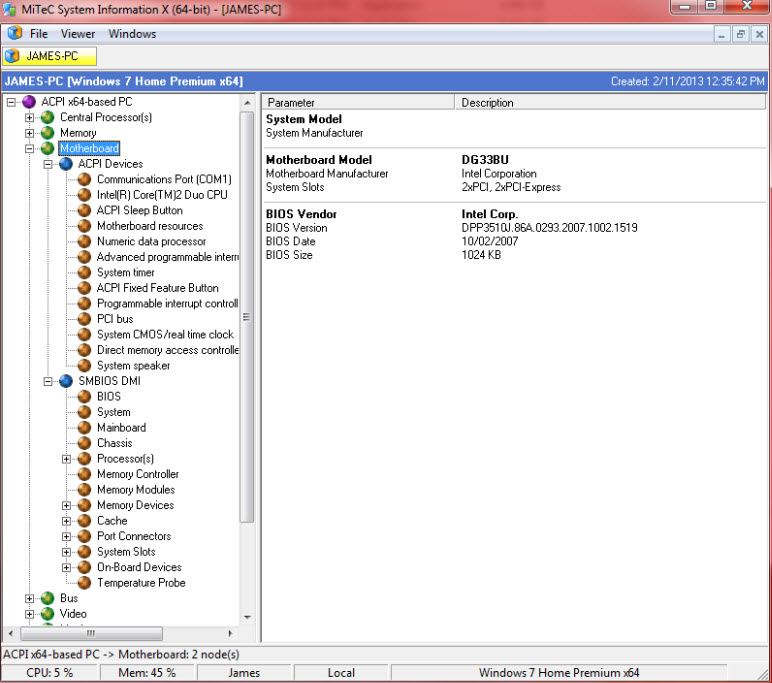
Task: Open the Viewer menu
Action: (x=78, y=34)
